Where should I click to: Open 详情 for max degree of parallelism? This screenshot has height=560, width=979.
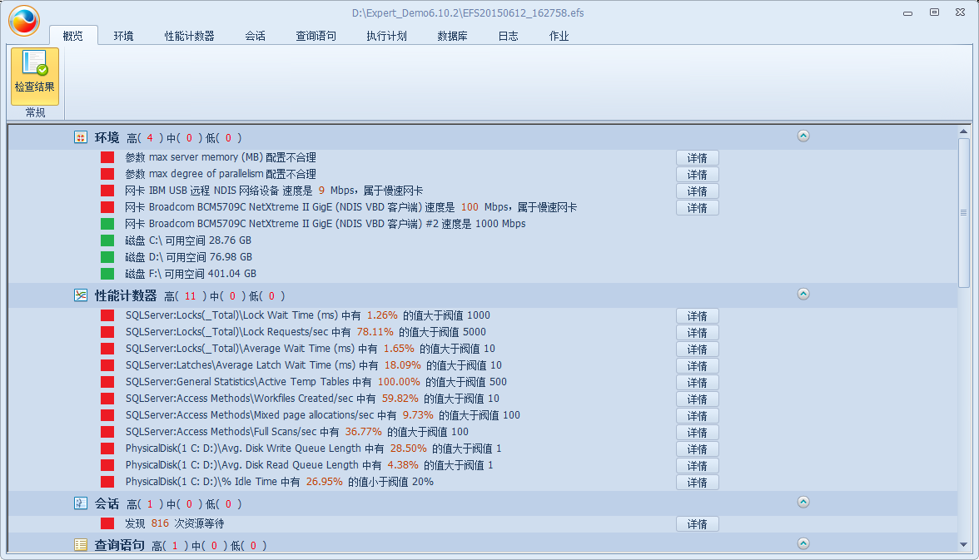point(698,175)
